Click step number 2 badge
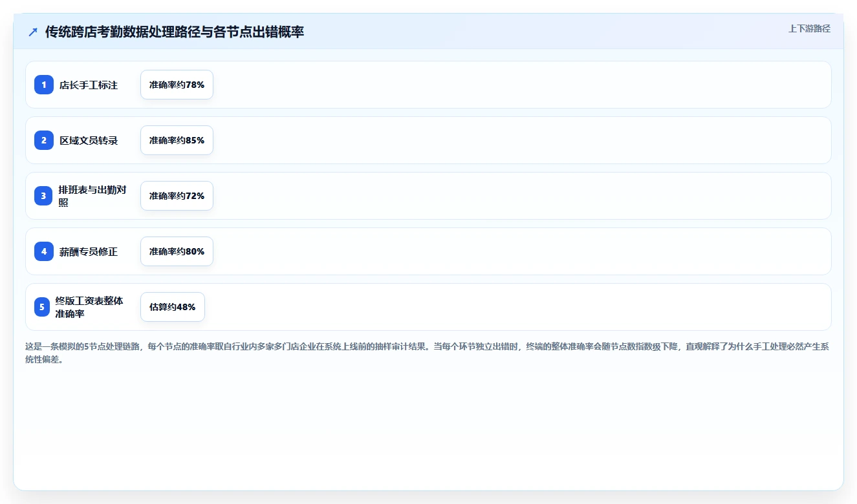The height and width of the screenshot is (504, 857). (44, 140)
